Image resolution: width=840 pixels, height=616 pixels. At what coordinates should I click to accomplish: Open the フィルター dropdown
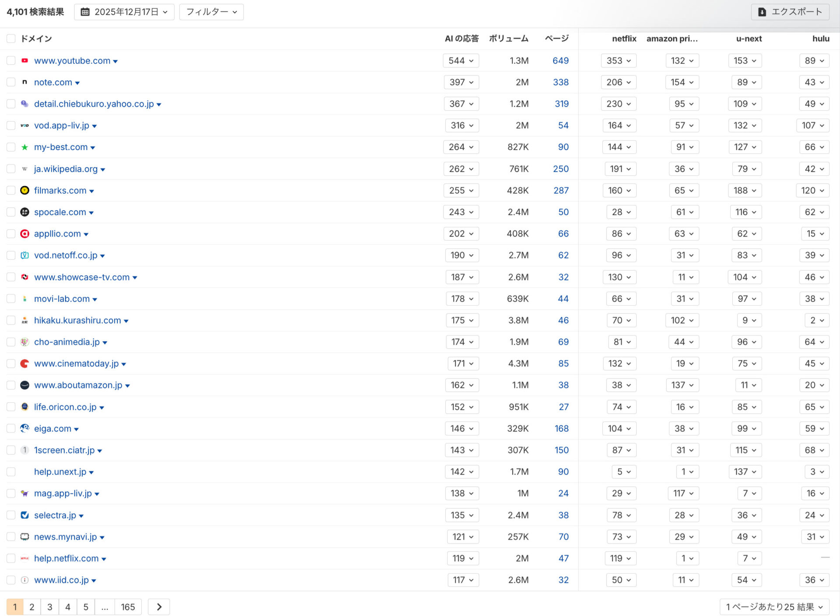211,12
